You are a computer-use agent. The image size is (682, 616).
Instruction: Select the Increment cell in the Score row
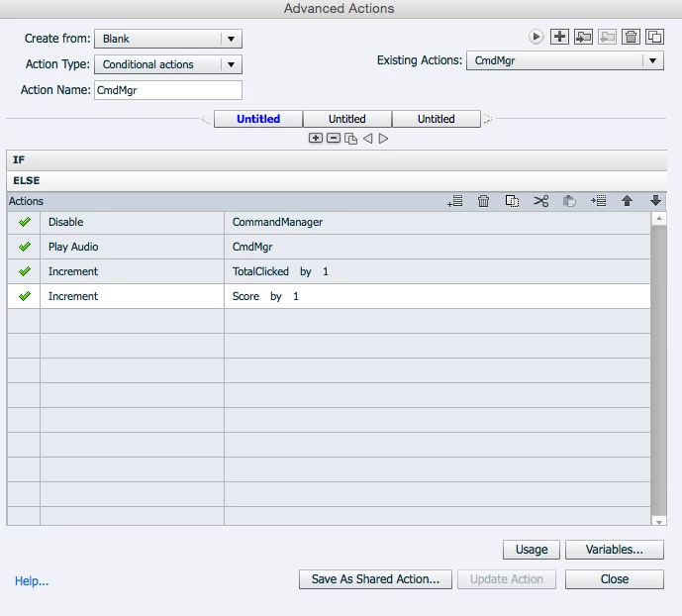point(133,296)
